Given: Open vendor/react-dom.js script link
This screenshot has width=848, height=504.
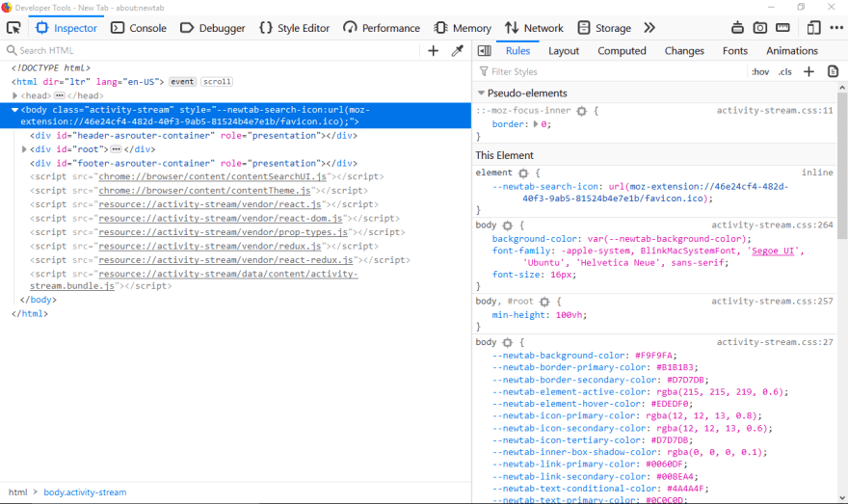Looking at the screenshot, I should 221,219.
